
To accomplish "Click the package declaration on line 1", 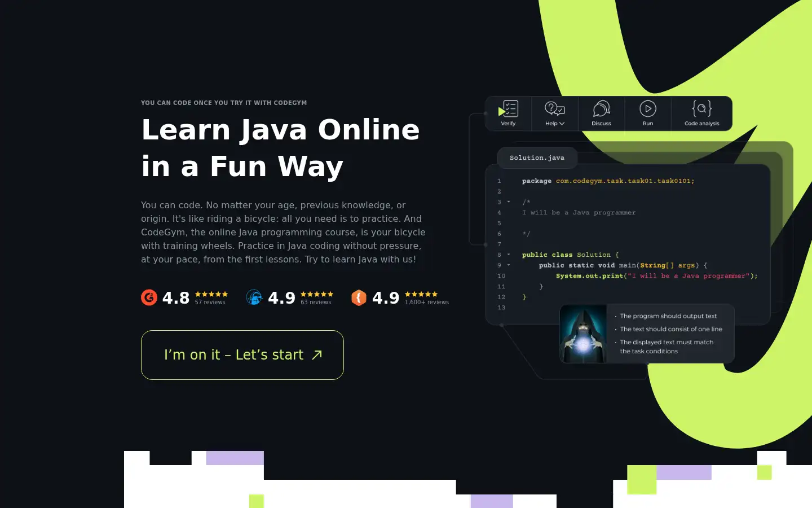I will click(608, 181).
